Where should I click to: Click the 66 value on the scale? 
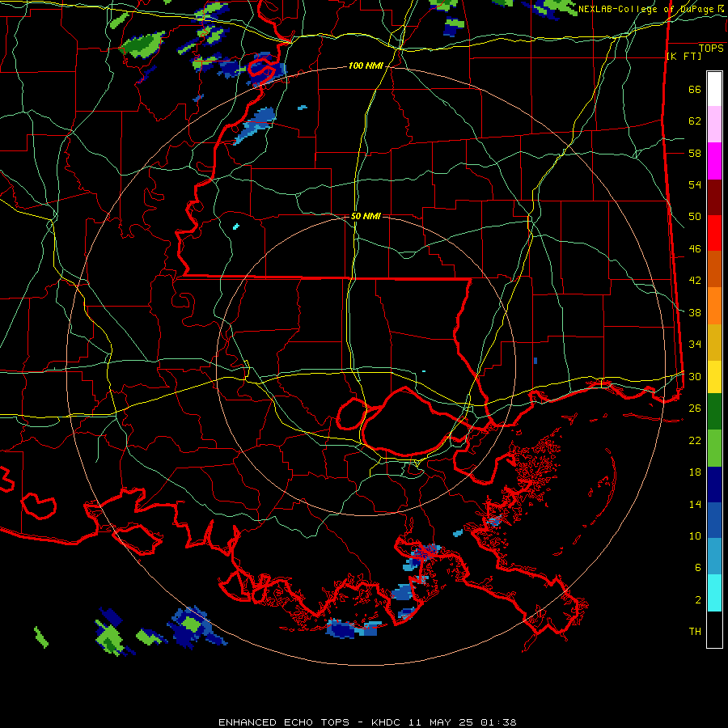695,90
